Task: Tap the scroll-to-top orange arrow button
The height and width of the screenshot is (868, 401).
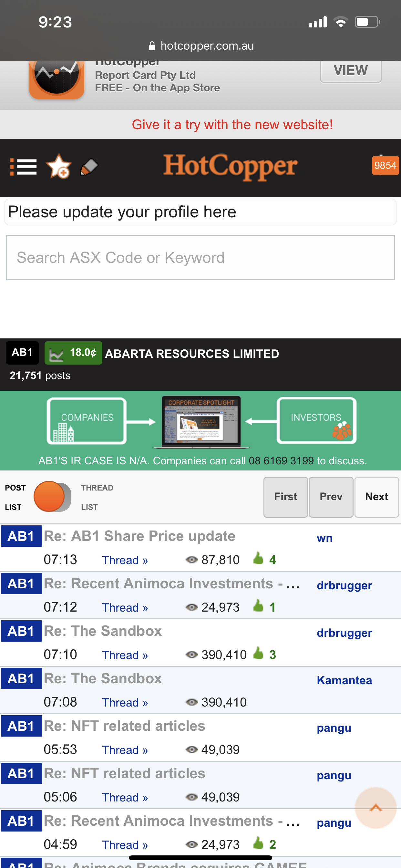Action: point(375,807)
